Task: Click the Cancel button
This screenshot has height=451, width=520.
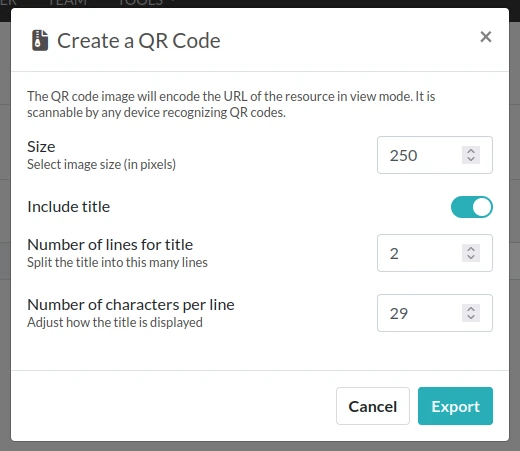Action: tap(373, 406)
